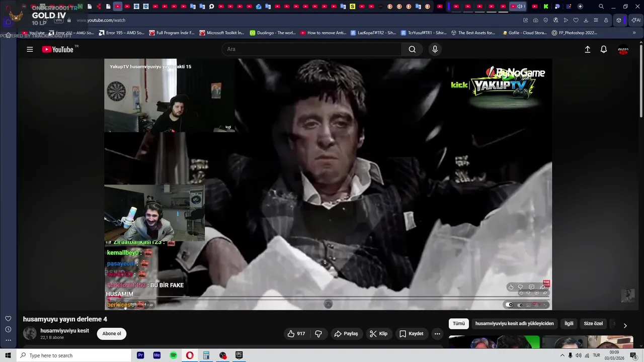Open the ad blocker shield icon
644x362 pixels.
click(x=545, y=20)
